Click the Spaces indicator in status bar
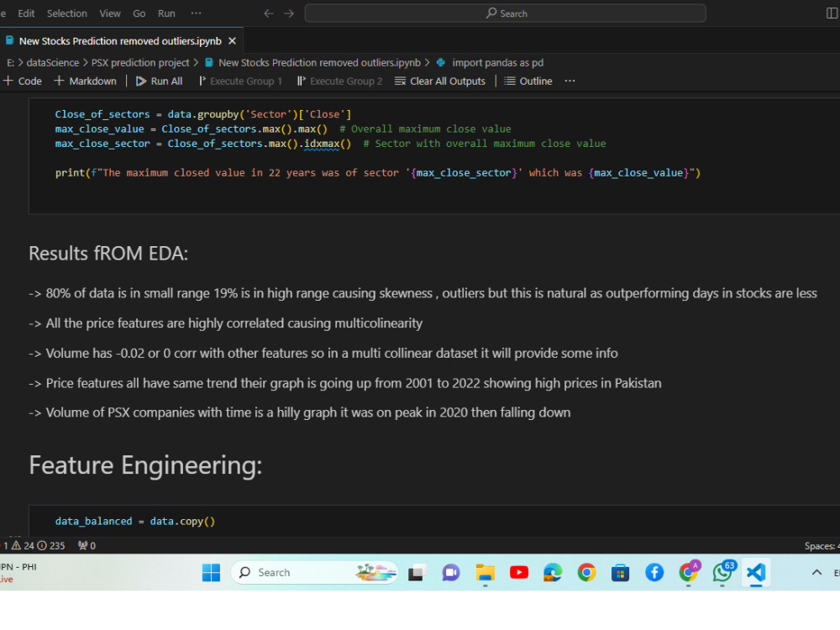The width and height of the screenshot is (840, 630). pyautogui.click(x=821, y=545)
